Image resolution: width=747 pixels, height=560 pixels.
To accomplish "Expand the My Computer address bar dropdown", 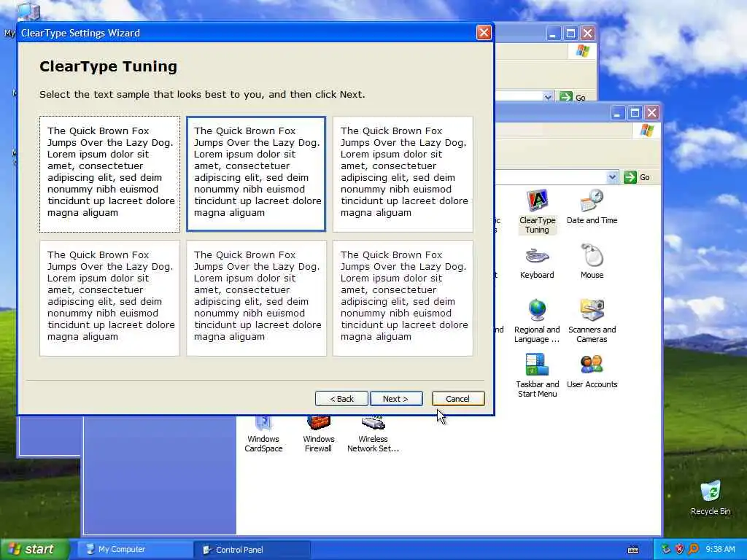I will point(548,97).
